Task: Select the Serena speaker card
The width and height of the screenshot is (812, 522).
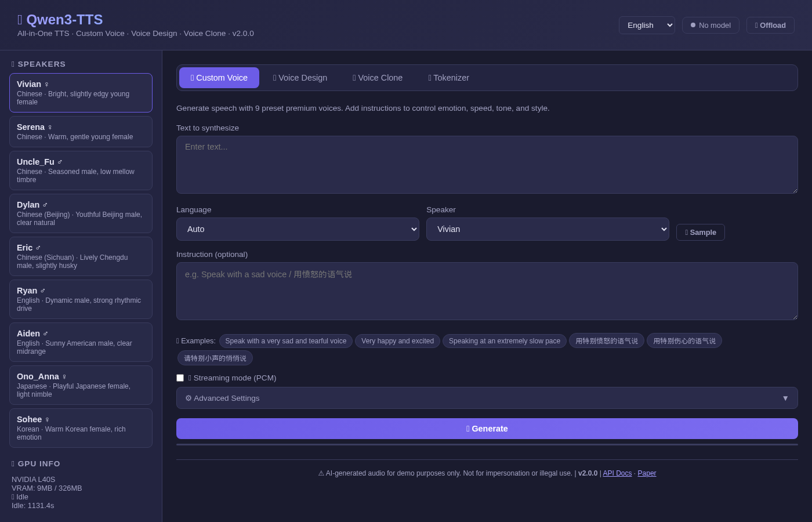Action: (x=81, y=132)
